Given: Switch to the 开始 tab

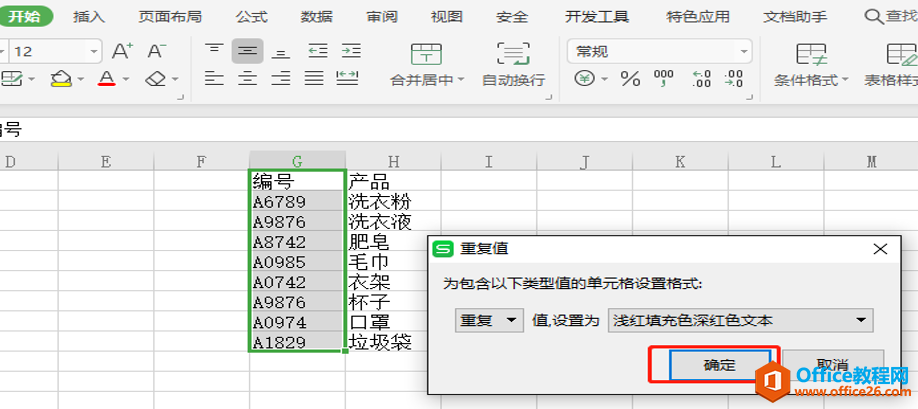Looking at the screenshot, I should pos(26,16).
